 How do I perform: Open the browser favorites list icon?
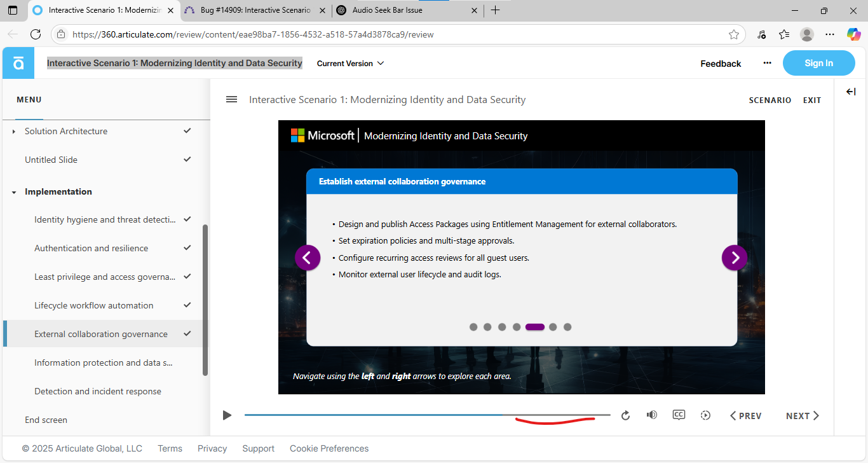784,34
